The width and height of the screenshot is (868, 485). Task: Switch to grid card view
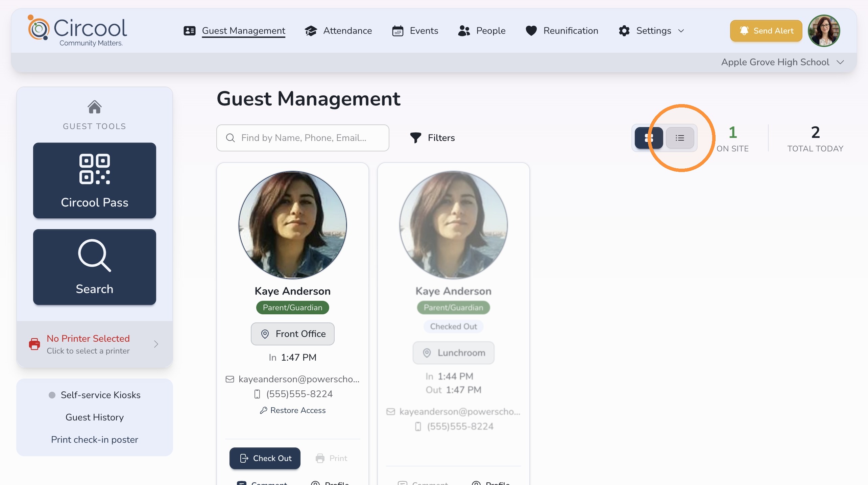click(x=649, y=138)
